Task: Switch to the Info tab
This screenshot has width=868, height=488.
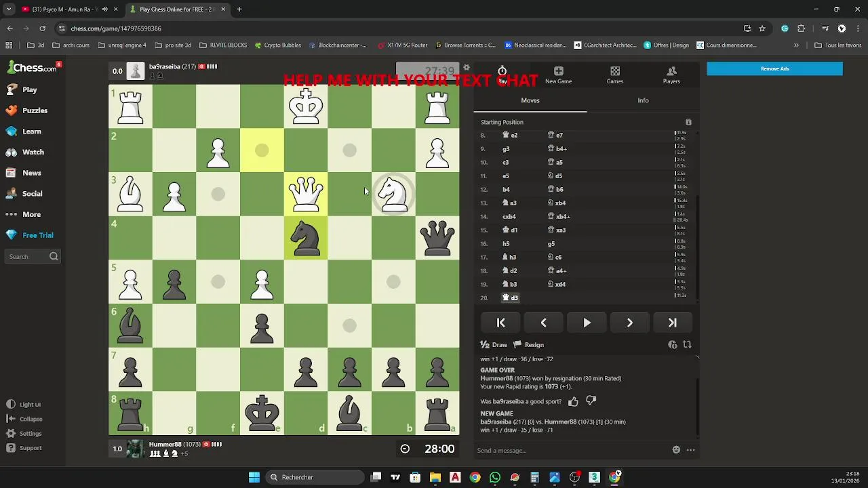Action: point(643,100)
